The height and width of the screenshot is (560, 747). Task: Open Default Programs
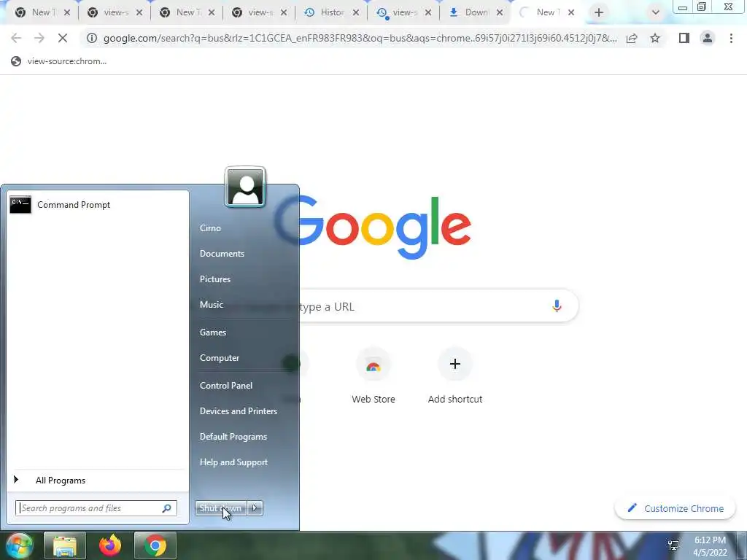(x=233, y=437)
